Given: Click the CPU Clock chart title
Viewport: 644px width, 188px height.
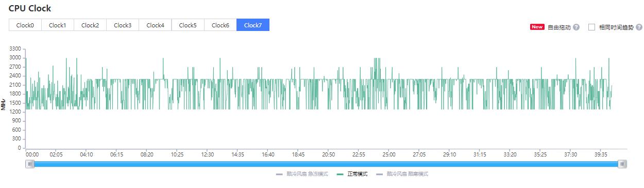Looking at the screenshot, I should click(30, 8).
